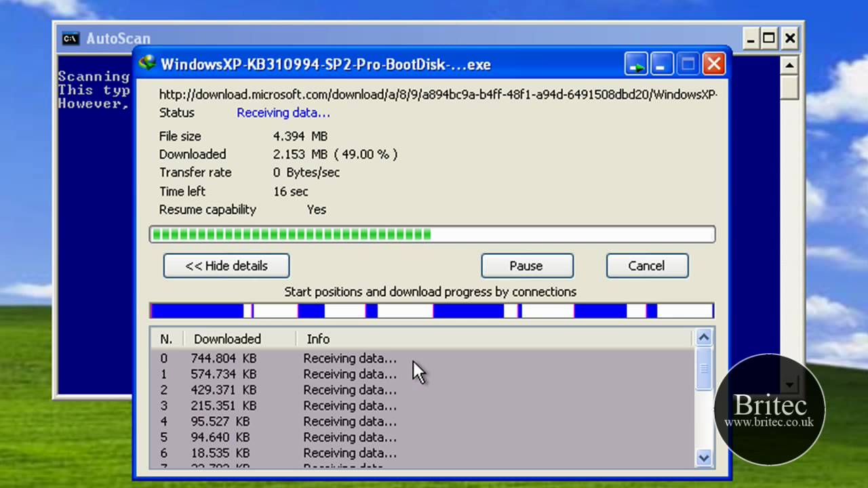Click the 4.394 MB file size value
This screenshot has width=868, height=488.
(300, 136)
